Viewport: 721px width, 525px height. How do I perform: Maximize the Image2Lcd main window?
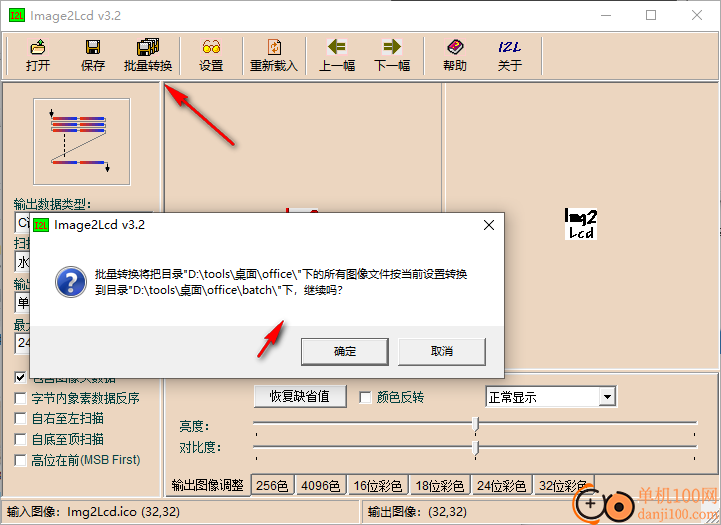(x=651, y=15)
